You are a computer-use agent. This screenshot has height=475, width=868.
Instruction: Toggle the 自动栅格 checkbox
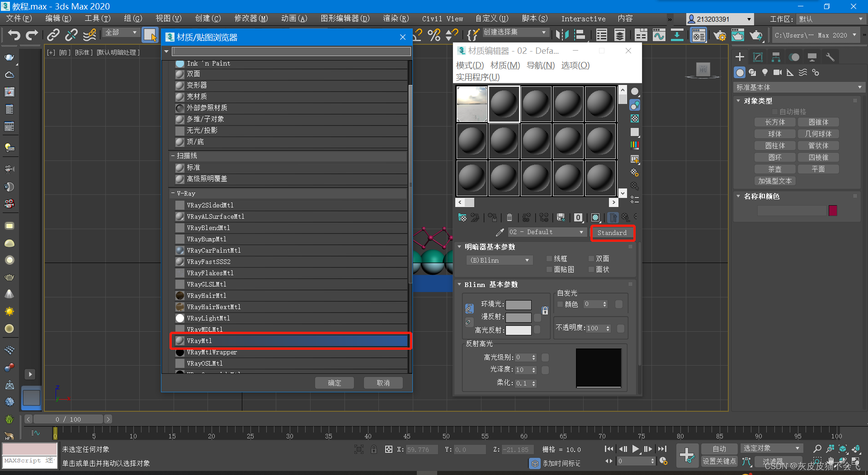coord(775,112)
